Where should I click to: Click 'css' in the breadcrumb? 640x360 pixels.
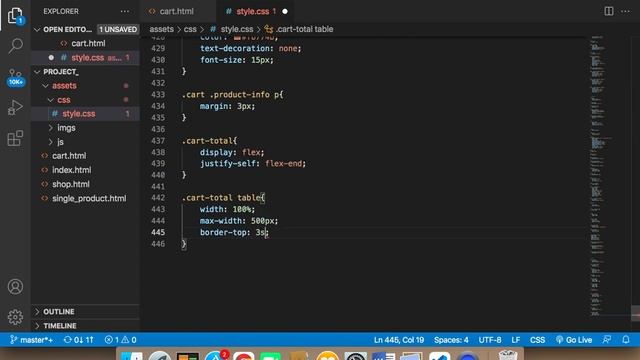click(x=190, y=29)
